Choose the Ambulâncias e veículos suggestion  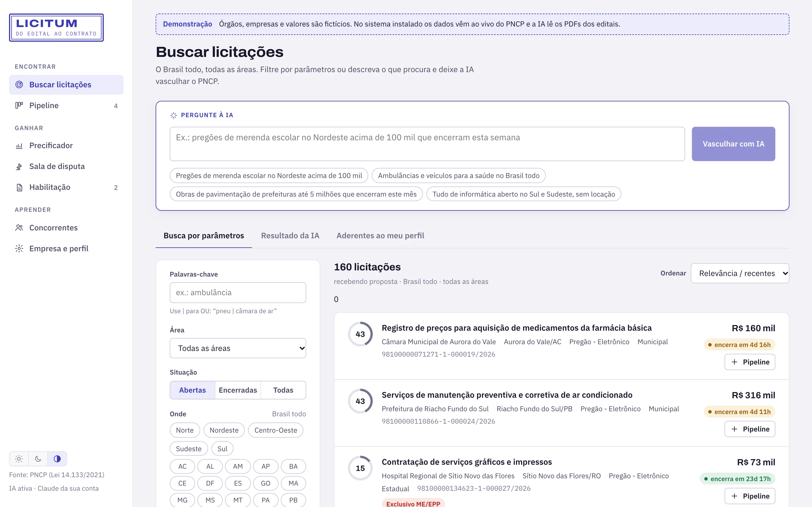pyautogui.click(x=458, y=176)
